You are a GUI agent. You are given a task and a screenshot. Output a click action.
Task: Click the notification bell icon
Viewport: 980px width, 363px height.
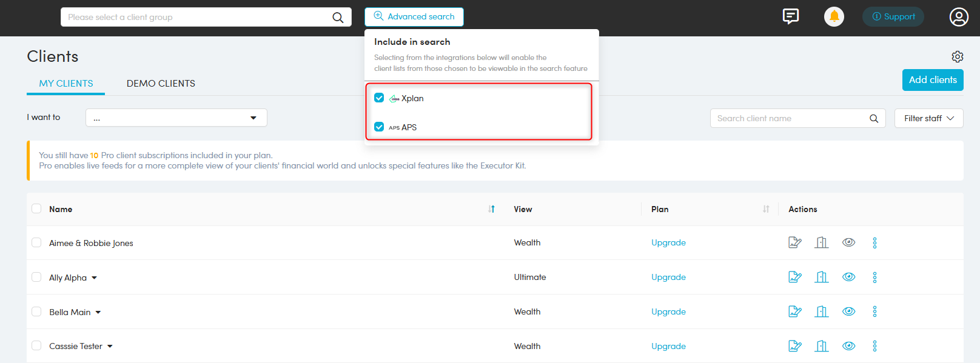pos(834,16)
